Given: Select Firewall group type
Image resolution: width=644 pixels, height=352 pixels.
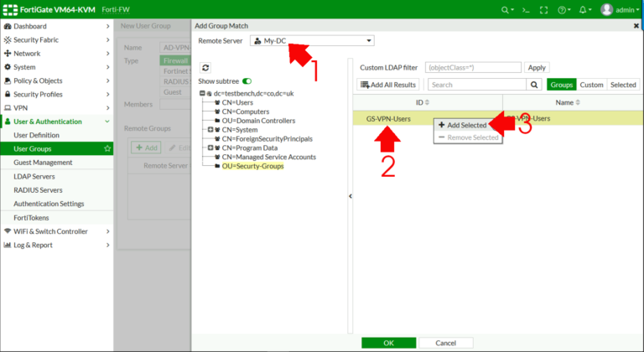Looking at the screenshot, I should (x=175, y=61).
